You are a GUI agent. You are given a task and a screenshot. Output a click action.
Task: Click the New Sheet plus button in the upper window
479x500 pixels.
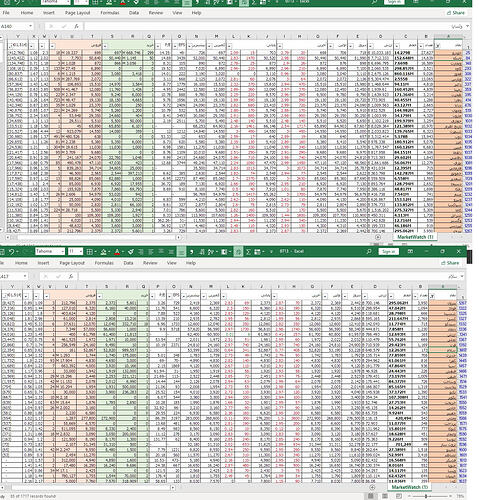[378, 237]
